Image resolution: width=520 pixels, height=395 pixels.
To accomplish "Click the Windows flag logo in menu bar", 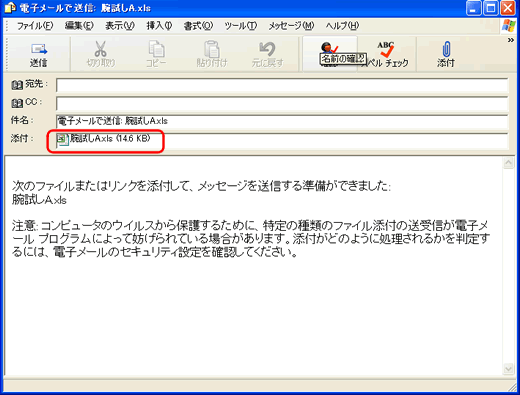I will pos(509,26).
